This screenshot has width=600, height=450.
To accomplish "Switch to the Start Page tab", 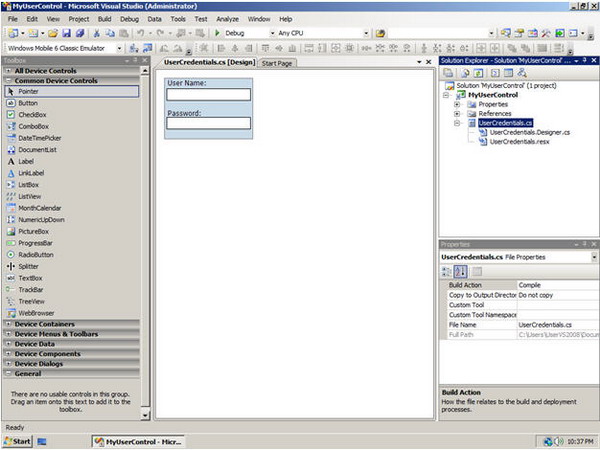I will [277, 64].
